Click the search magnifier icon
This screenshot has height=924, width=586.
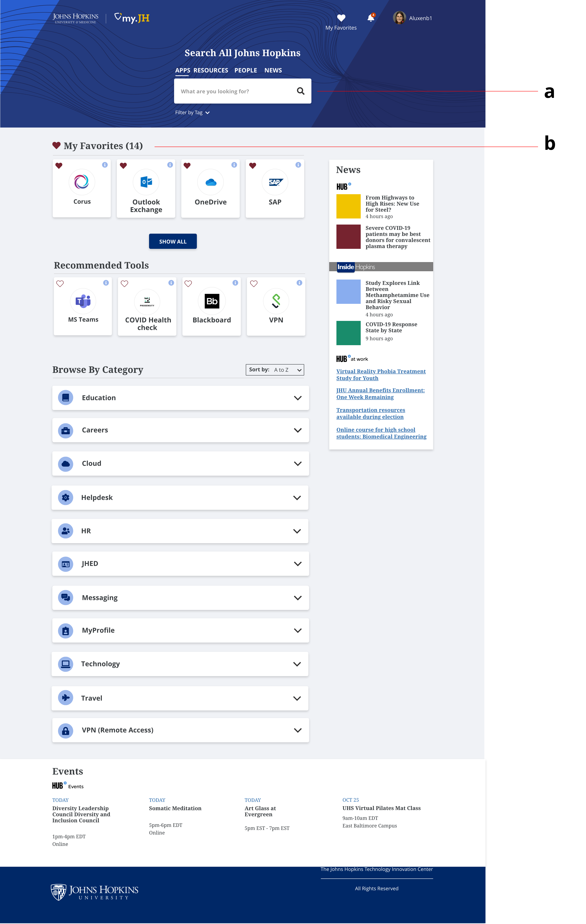tap(300, 91)
